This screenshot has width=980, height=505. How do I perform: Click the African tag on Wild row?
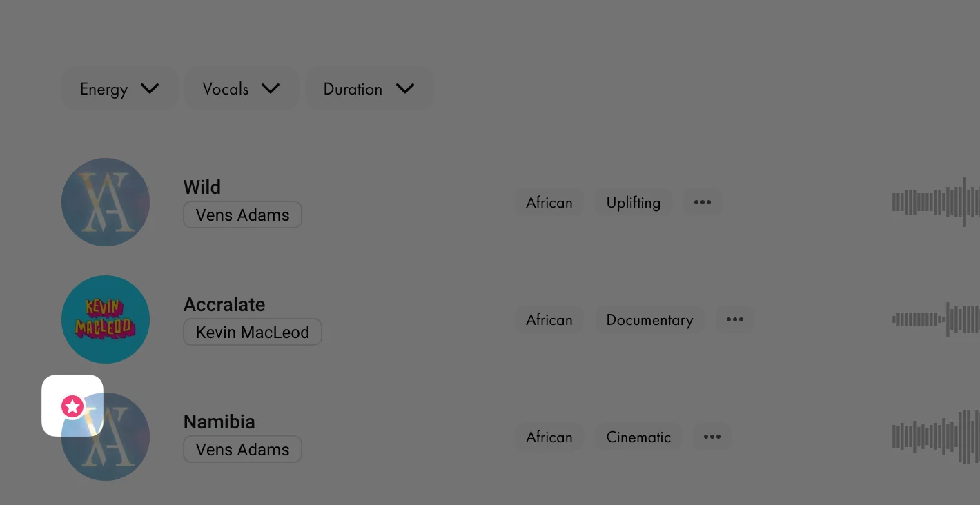pyautogui.click(x=549, y=202)
